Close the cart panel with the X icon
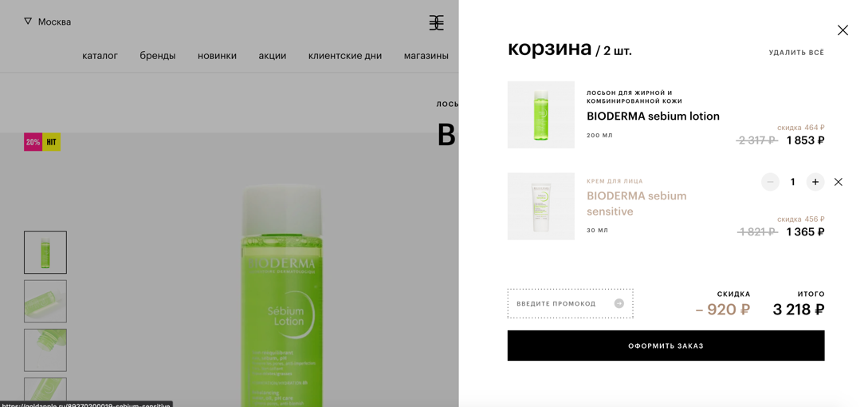Screen dimensions: 868x407 [x=842, y=30]
